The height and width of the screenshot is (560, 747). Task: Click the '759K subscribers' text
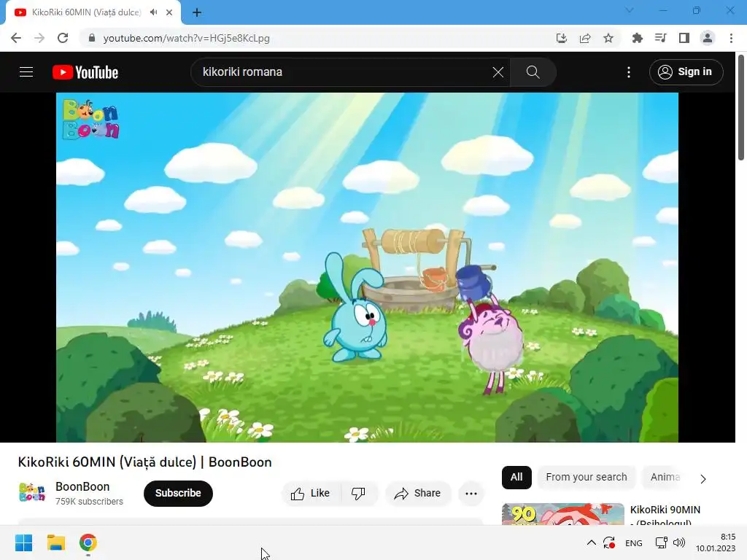(89, 502)
